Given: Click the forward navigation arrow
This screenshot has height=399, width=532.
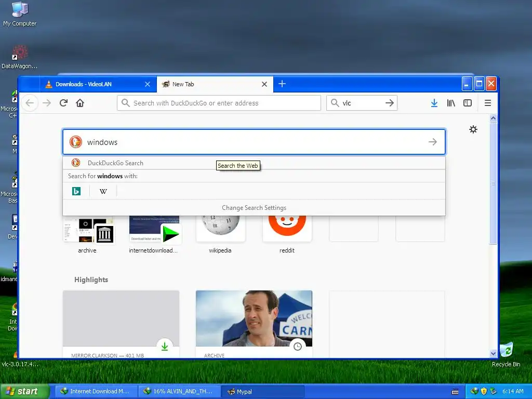Looking at the screenshot, I should (x=47, y=103).
